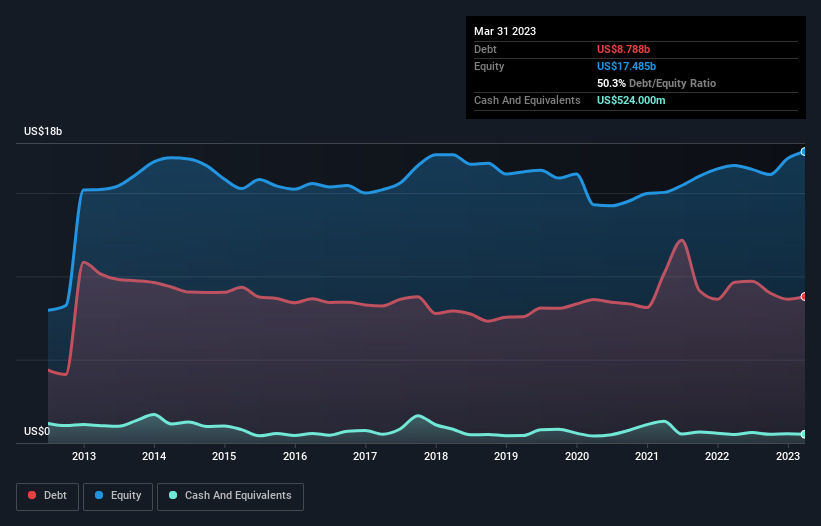Click the US$524.000m cash value
The height and width of the screenshot is (526, 821).
pos(631,100)
